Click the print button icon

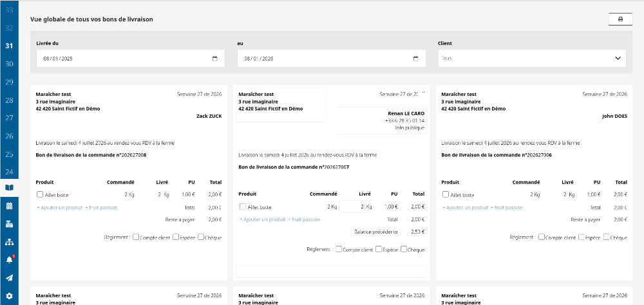coord(620,19)
